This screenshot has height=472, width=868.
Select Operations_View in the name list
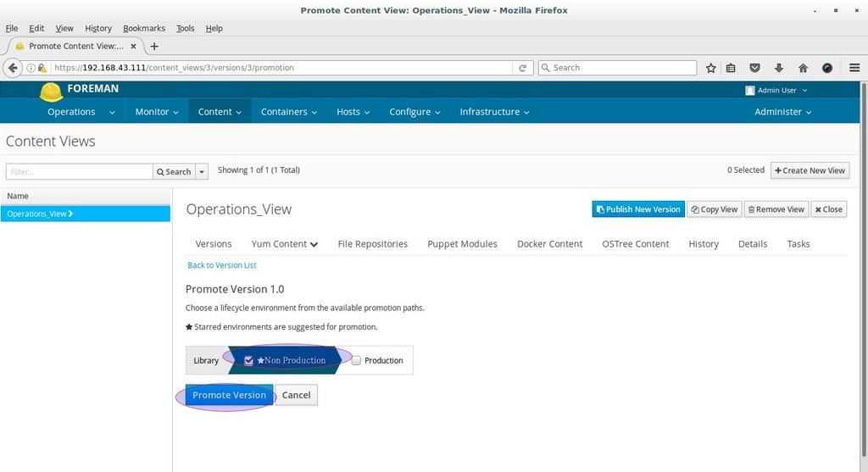tap(86, 214)
